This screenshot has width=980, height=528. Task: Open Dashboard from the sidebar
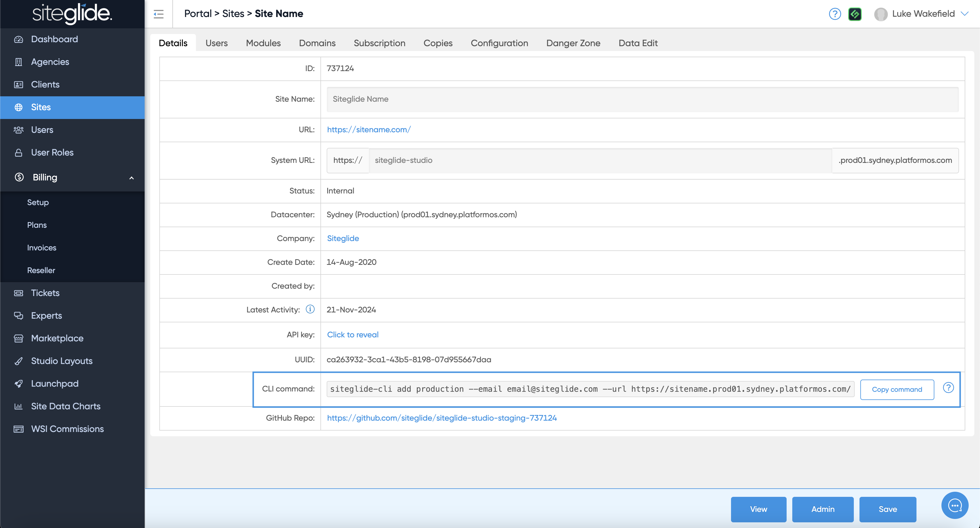(54, 39)
